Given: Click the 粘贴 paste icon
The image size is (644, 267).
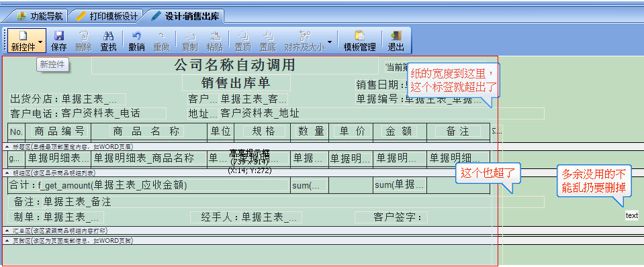Looking at the screenshot, I should click(x=214, y=41).
